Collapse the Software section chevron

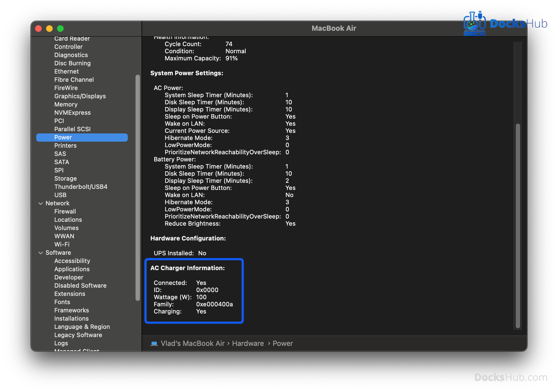click(41, 253)
